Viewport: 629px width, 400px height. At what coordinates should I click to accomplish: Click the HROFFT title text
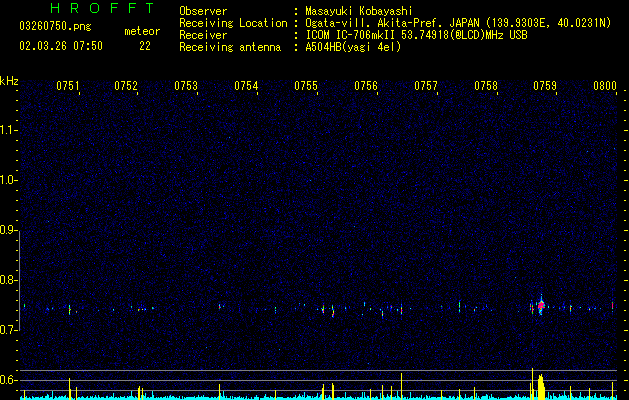click(102, 8)
